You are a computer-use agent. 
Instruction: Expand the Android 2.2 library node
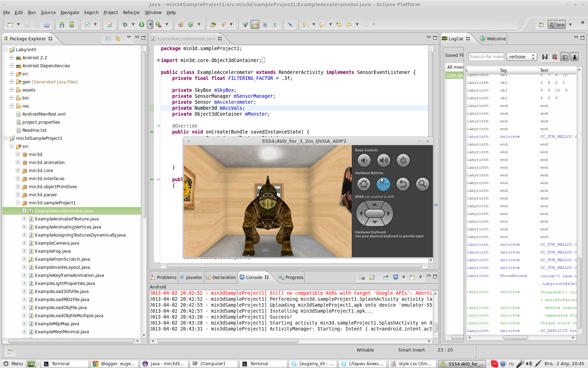click(12, 57)
